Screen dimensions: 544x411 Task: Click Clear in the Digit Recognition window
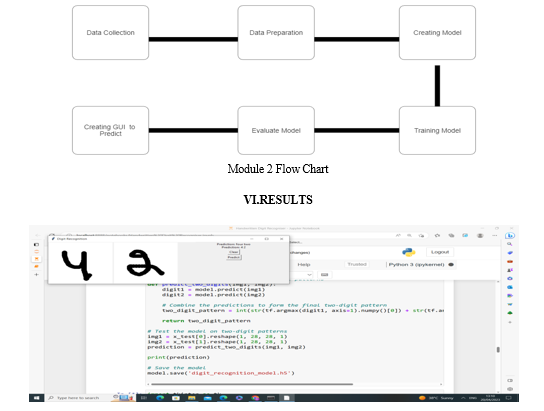tap(233, 252)
